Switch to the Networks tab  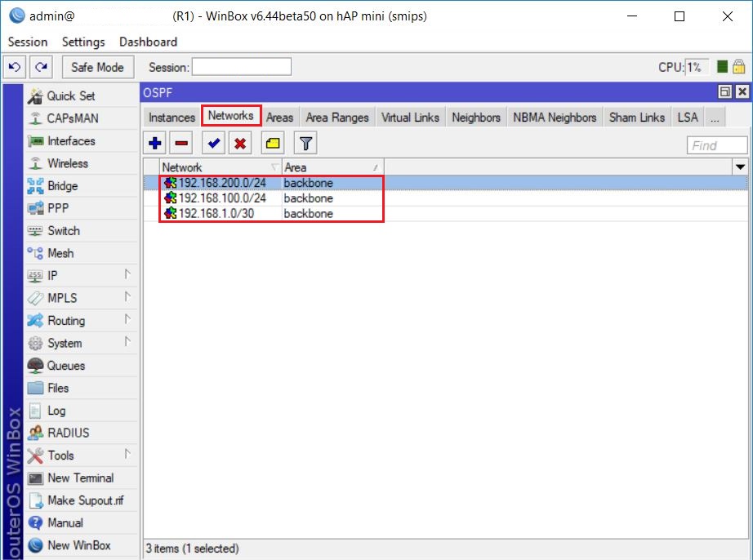click(230, 116)
